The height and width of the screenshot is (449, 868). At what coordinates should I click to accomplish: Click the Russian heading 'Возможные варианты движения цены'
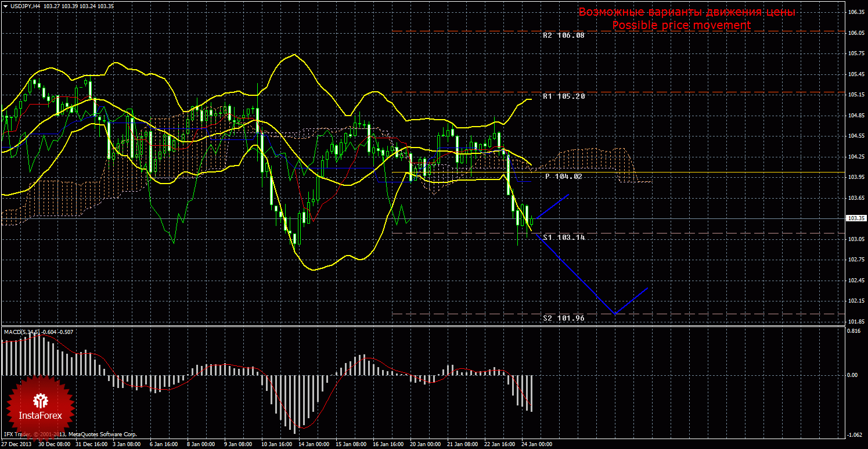click(x=687, y=12)
